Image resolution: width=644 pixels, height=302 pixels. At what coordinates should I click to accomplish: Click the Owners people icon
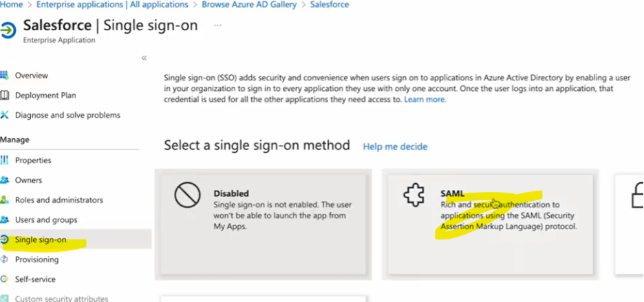[5, 180]
